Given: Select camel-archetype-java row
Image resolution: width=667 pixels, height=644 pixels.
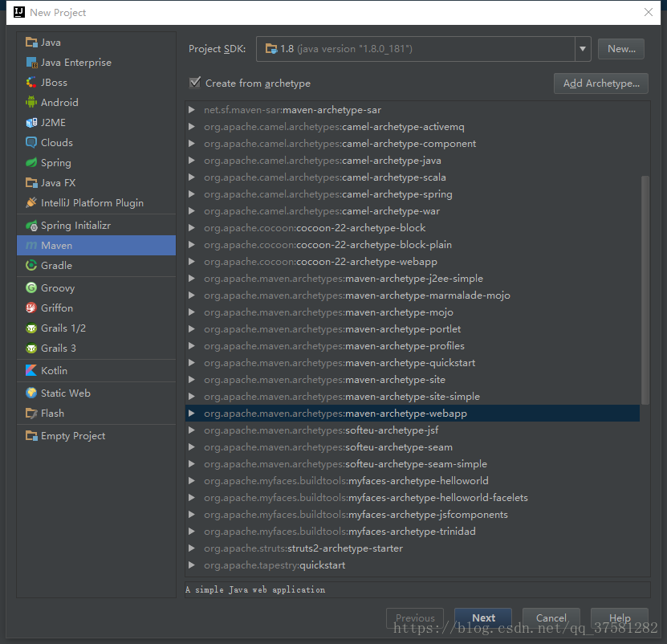Looking at the screenshot, I should [413, 161].
